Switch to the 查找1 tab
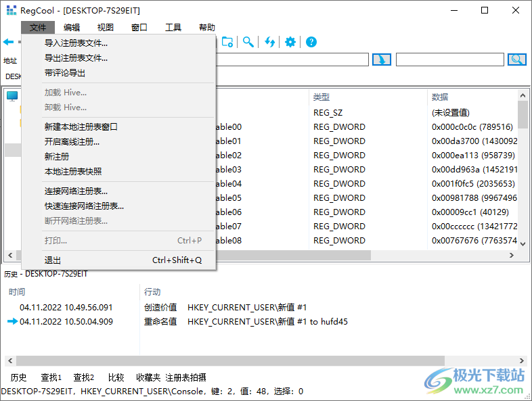This screenshot has height=401, width=532. [x=51, y=377]
